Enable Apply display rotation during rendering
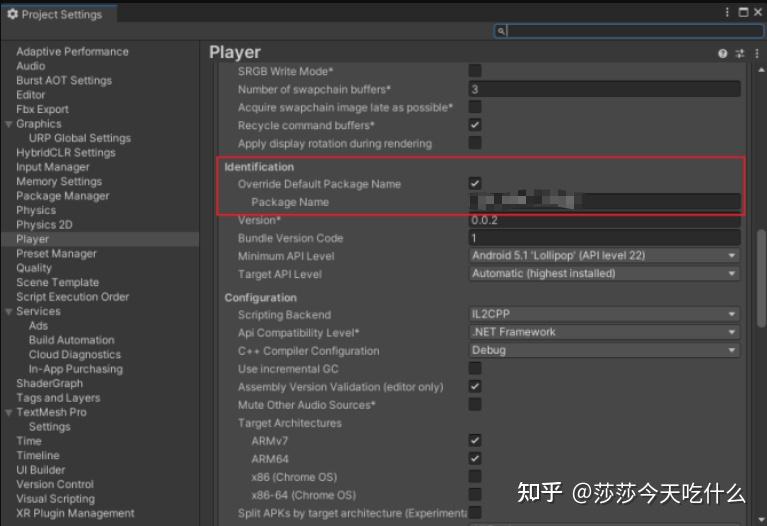767x526 pixels. click(x=475, y=143)
